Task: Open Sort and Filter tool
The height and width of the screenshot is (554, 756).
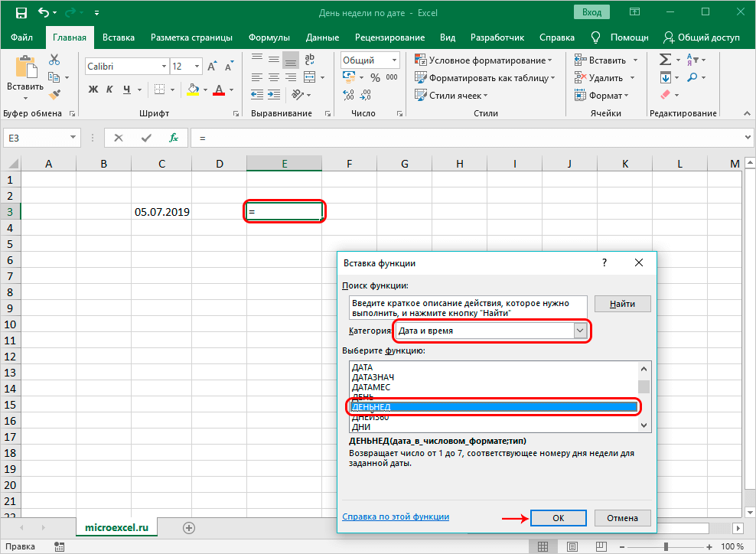Action: [x=692, y=60]
